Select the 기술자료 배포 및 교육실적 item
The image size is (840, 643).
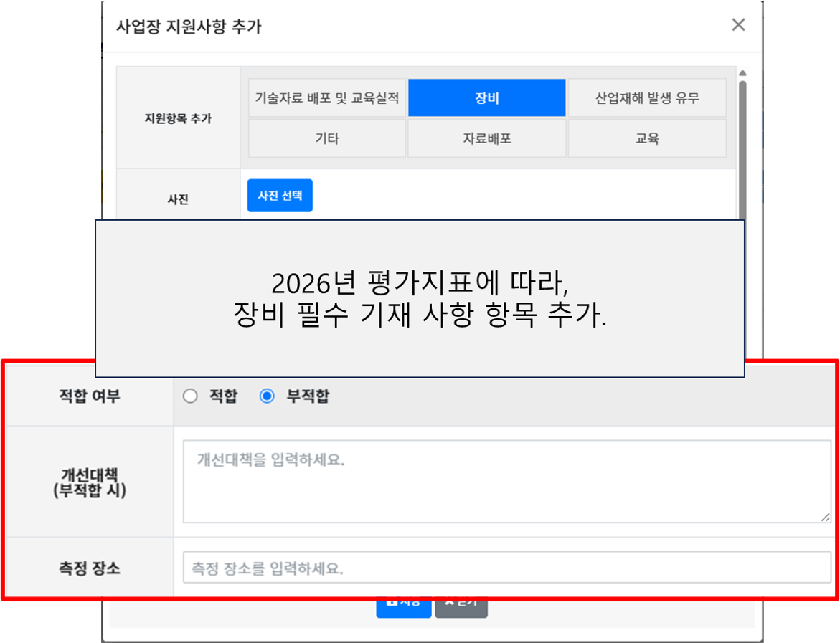click(x=327, y=98)
